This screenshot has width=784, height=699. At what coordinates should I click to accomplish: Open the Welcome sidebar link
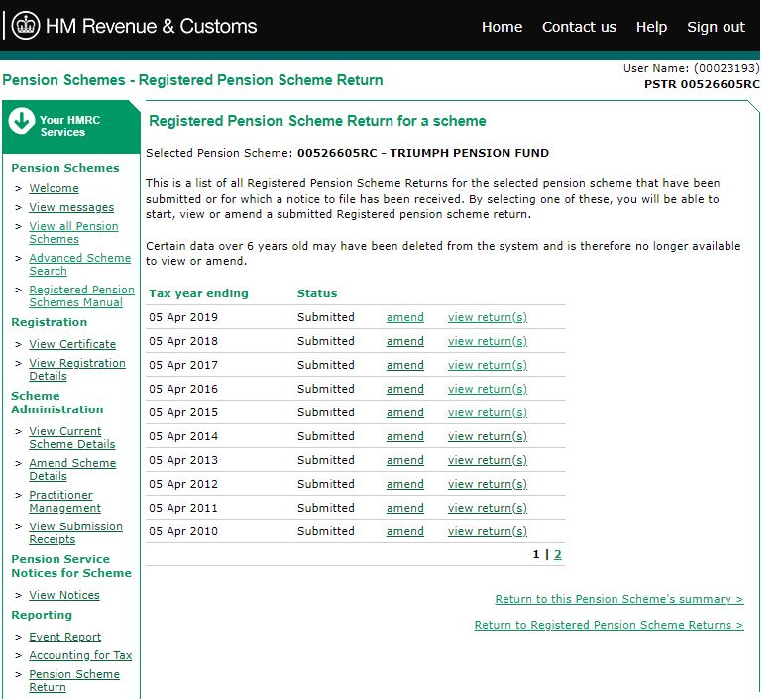point(54,188)
